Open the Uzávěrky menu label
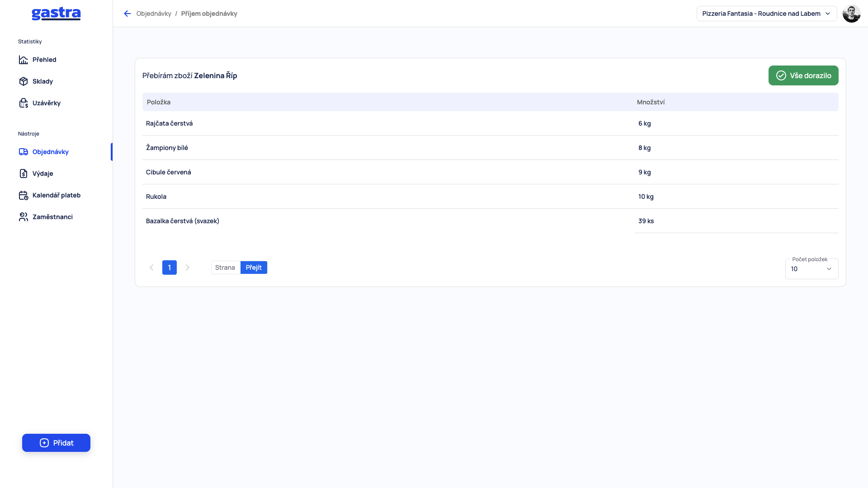 point(47,103)
